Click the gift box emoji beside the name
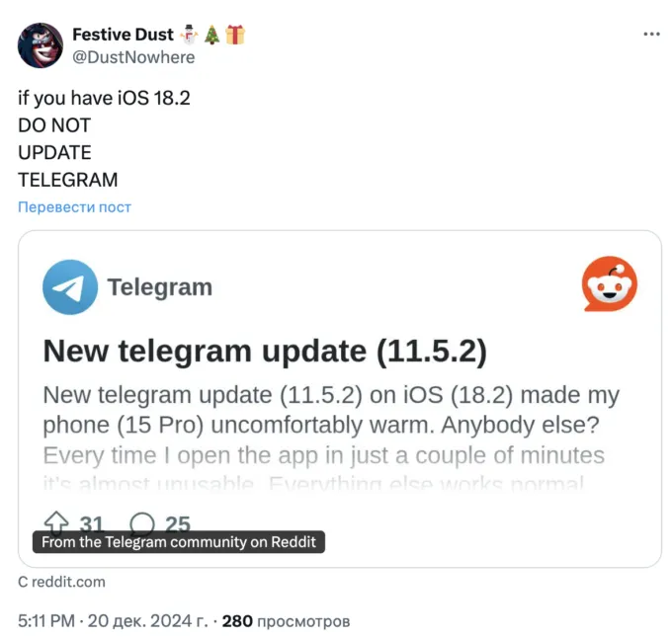Screen dimensions: 672x637 click(x=235, y=35)
